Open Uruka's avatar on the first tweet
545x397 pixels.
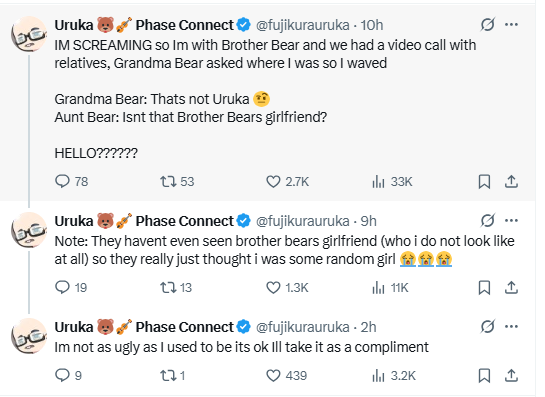tap(29, 34)
